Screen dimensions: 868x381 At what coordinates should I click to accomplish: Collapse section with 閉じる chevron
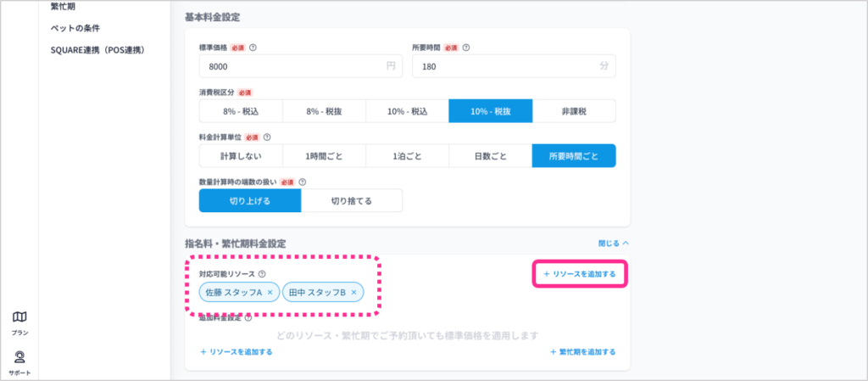pos(613,243)
